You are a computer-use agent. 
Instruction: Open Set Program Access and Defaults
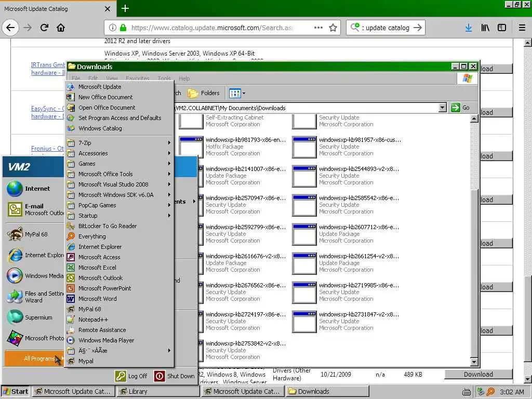[x=119, y=118]
